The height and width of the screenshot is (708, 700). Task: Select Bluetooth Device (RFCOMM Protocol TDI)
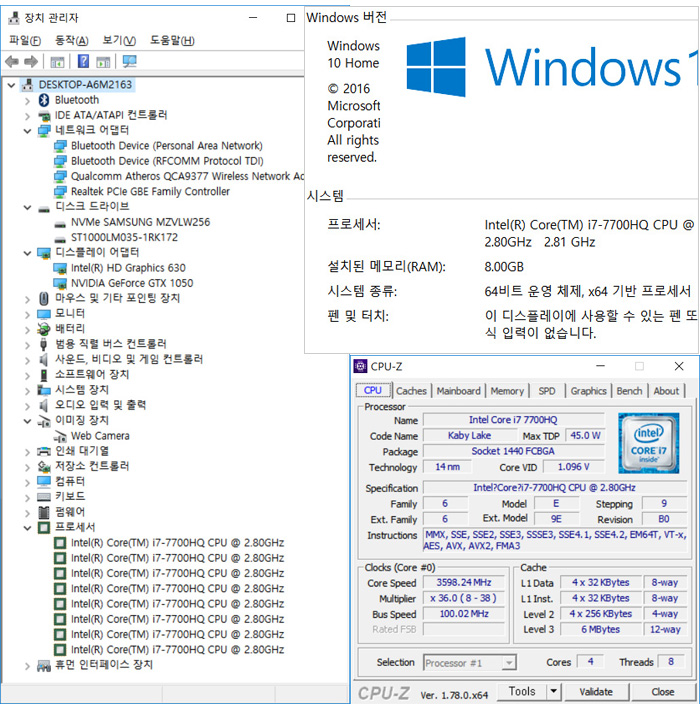[x=167, y=161]
